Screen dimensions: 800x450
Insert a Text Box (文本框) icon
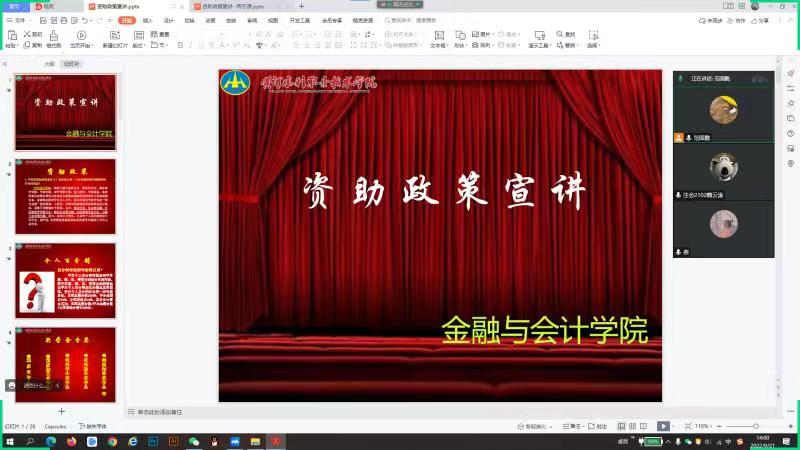(x=437, y=39)
